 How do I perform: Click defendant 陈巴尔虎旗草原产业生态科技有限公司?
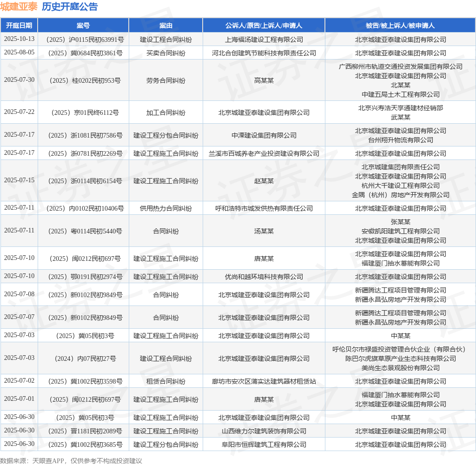click(400, 359)
